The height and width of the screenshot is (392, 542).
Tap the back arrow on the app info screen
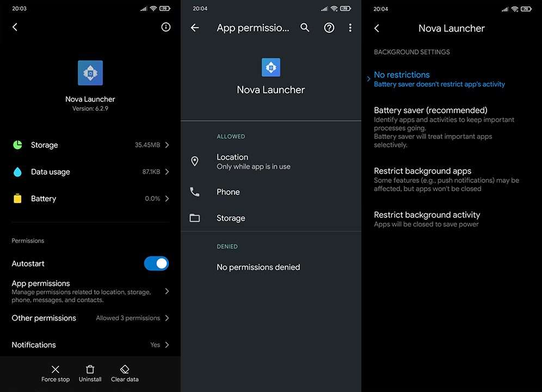tap(15, 27)
